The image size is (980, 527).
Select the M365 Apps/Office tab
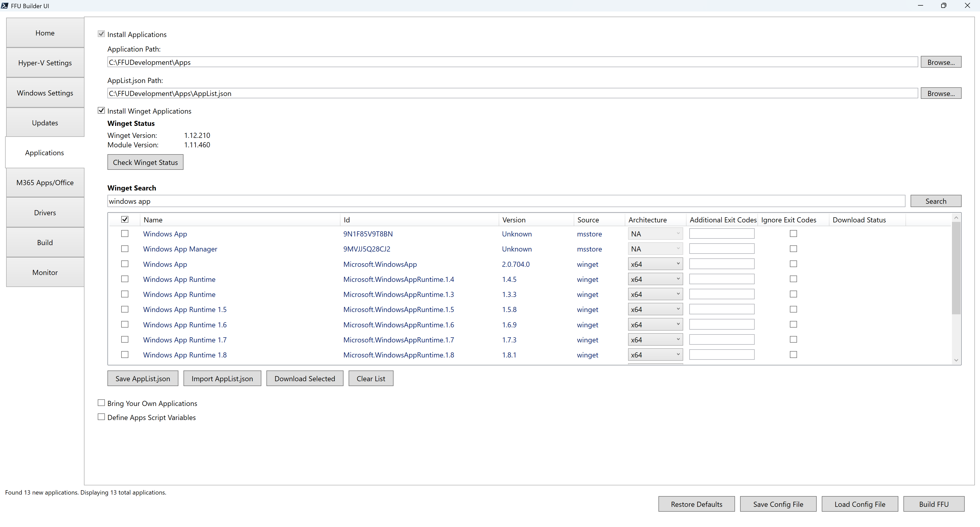44,182
